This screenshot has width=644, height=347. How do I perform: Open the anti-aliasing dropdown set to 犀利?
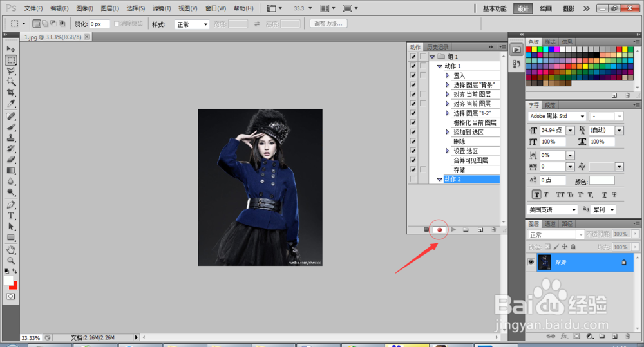click(x=603, y=210)
